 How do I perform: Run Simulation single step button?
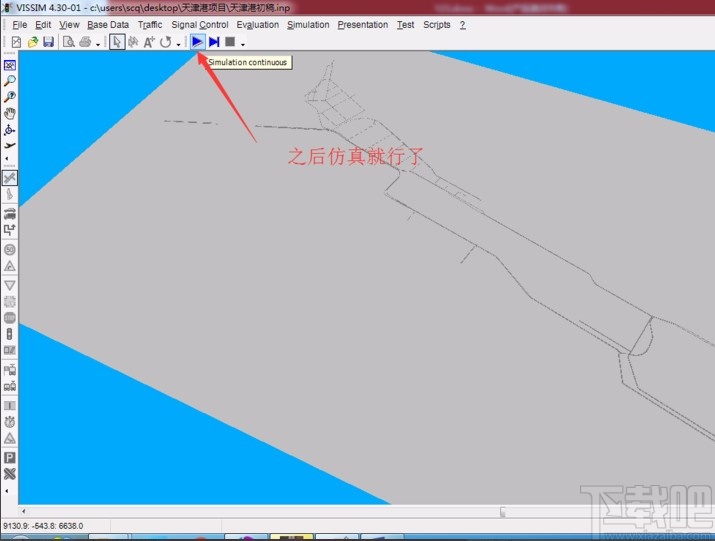(214, 42)
